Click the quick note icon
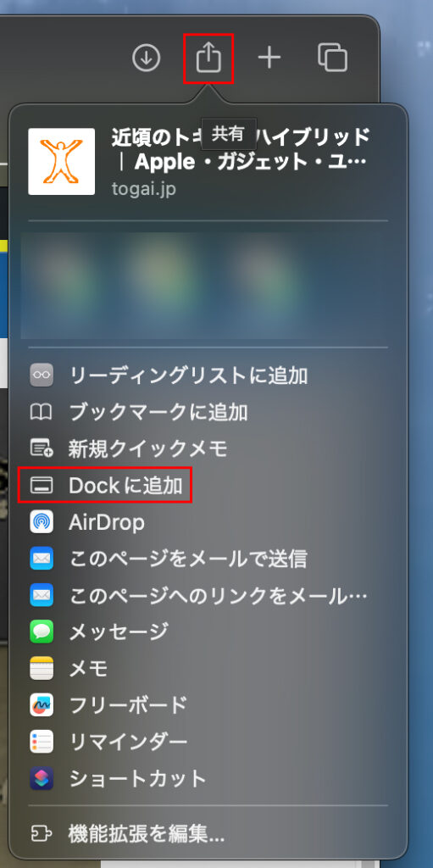The height and width of the screenshot is (868, 433). pyautogui.click(x=42, y=448)
